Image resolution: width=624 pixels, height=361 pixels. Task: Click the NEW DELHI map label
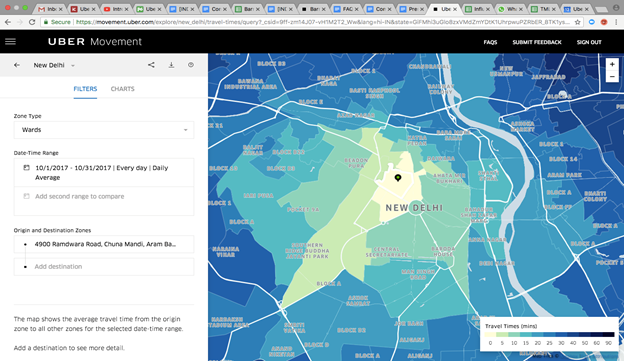click(414, 208)
